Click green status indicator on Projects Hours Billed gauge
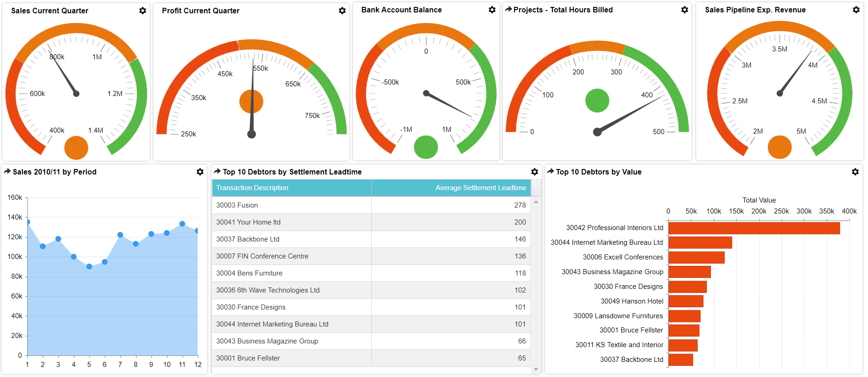Viewport: 868px width, 377px height. click(597, 101)
